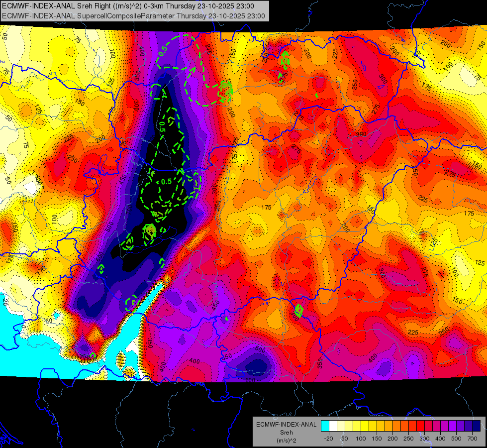
Task: Click the legend tick label '700'
Action: pos(472,439)
